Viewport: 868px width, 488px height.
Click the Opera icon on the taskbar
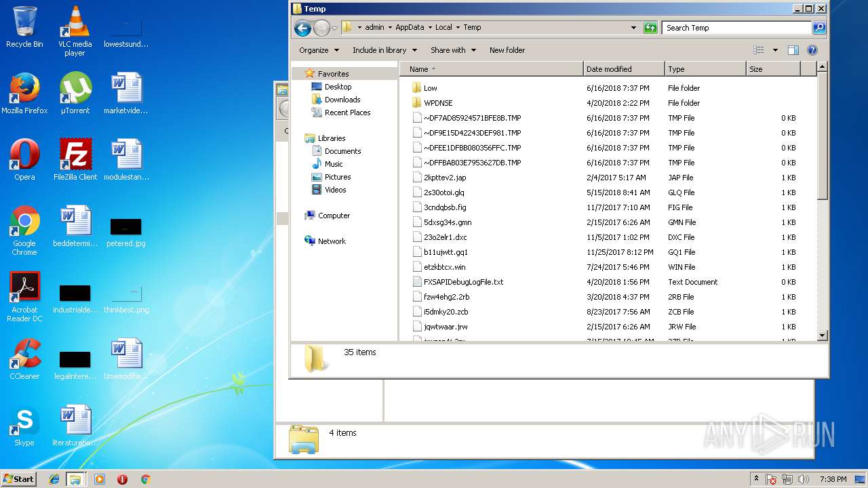[122, 479]
